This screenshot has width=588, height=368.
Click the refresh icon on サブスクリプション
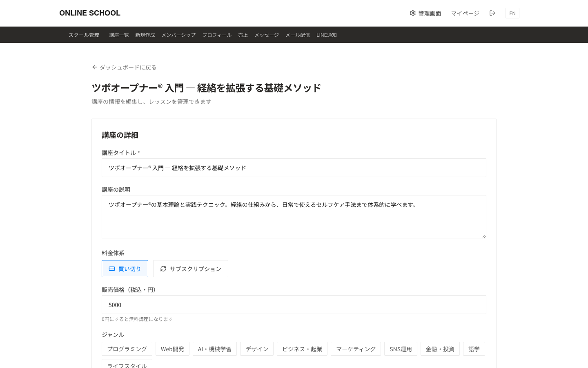163,269
